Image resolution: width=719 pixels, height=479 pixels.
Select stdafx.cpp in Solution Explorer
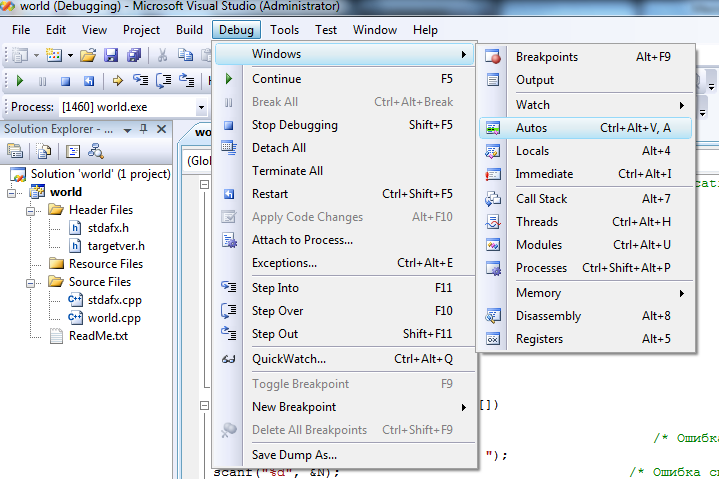pos(115,300)
